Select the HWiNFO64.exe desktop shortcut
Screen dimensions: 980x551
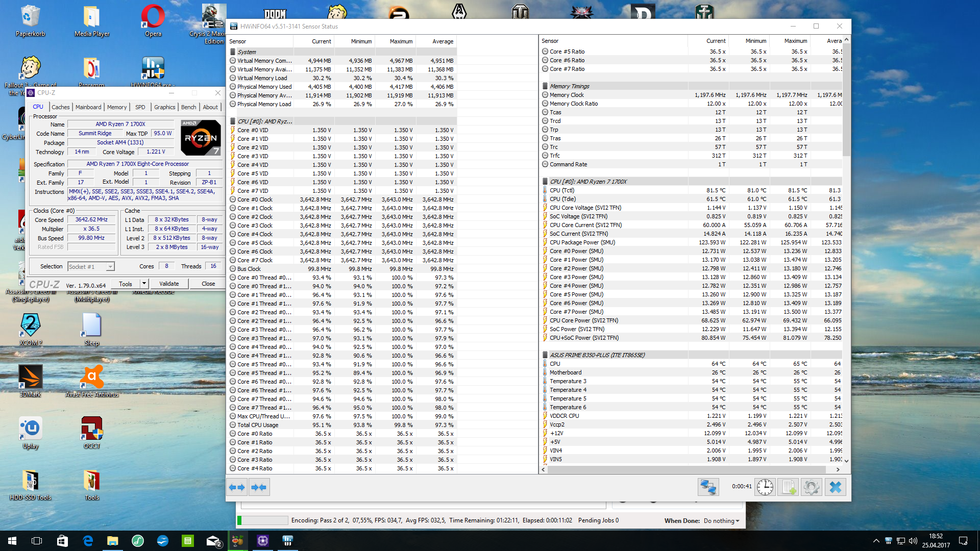153,71
